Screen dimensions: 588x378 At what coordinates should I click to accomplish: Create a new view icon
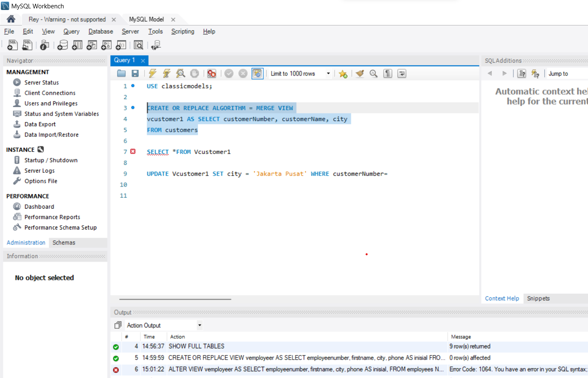coord(92,45)
